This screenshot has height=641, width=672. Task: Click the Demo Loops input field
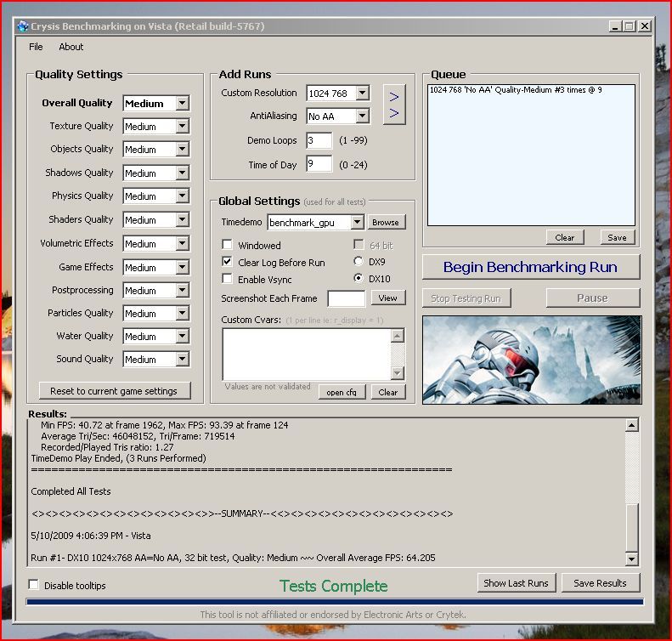(319, 140)
